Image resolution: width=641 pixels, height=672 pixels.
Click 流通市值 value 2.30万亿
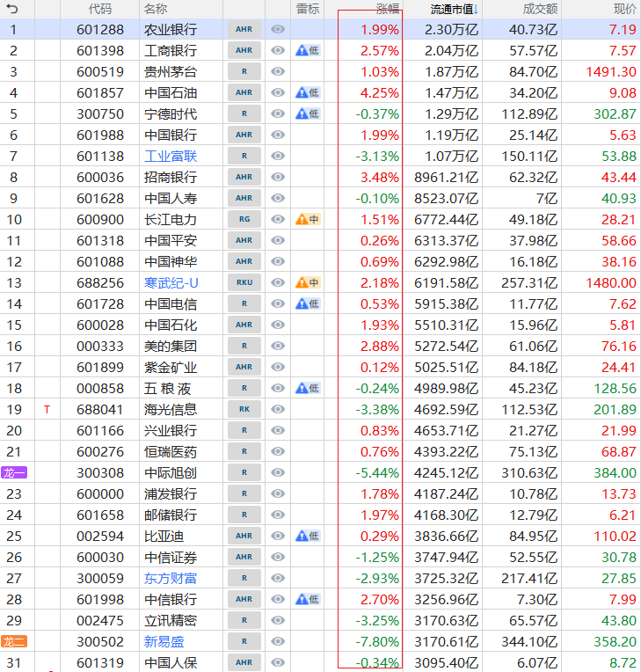pos(452,30)
